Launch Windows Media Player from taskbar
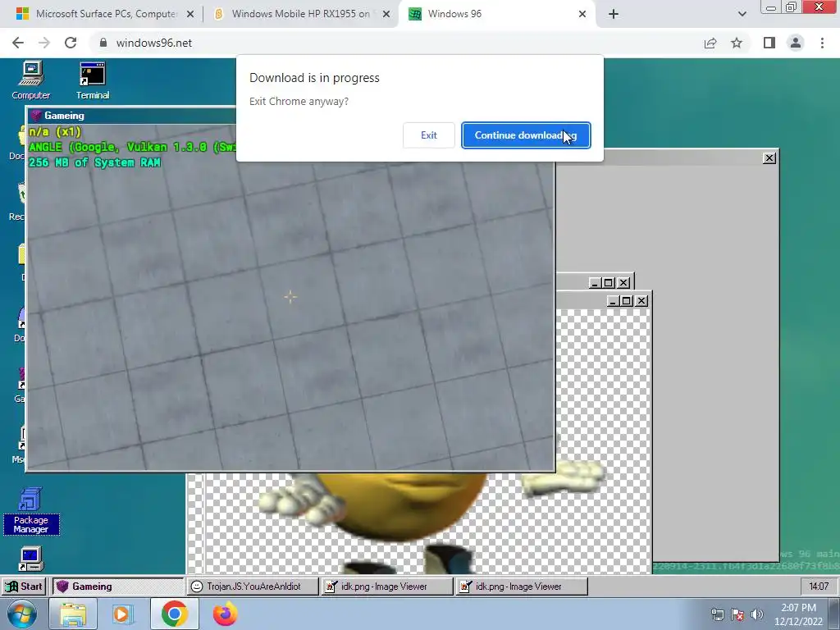 123,614
